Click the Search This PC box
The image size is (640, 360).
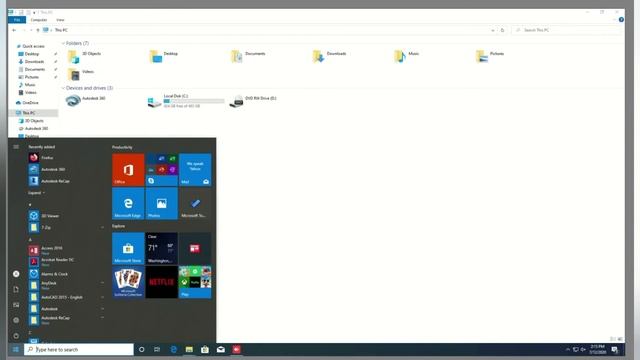point(566,30)
